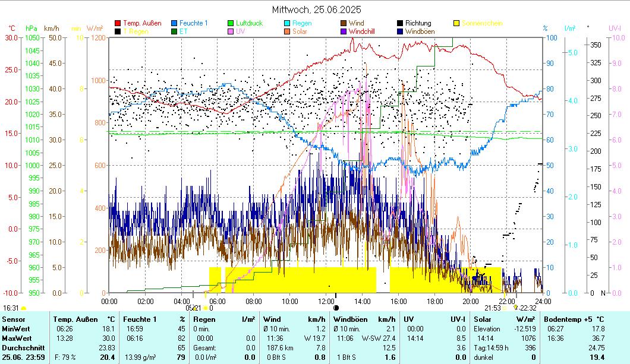630x364 pixels.
Task: Click the Windböen table header
Action: pos(351,319)
